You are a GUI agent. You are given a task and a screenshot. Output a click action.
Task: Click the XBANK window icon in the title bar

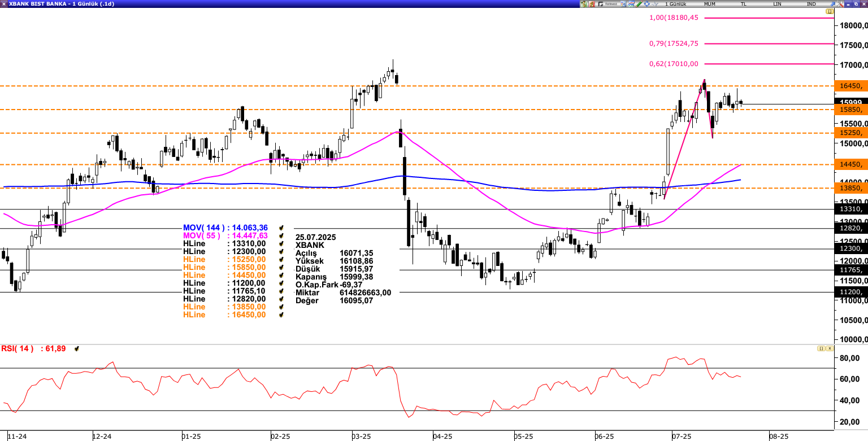click(x=4, y=4)
